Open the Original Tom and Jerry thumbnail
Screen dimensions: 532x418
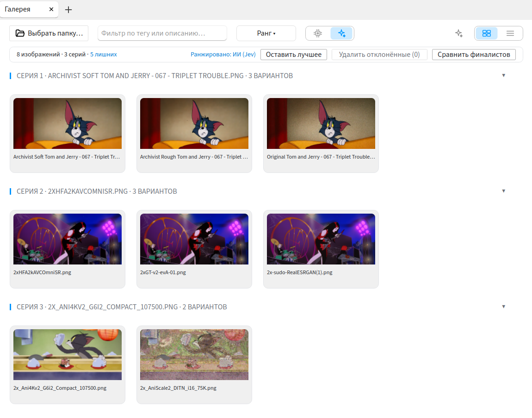click(x=321, y=123)
